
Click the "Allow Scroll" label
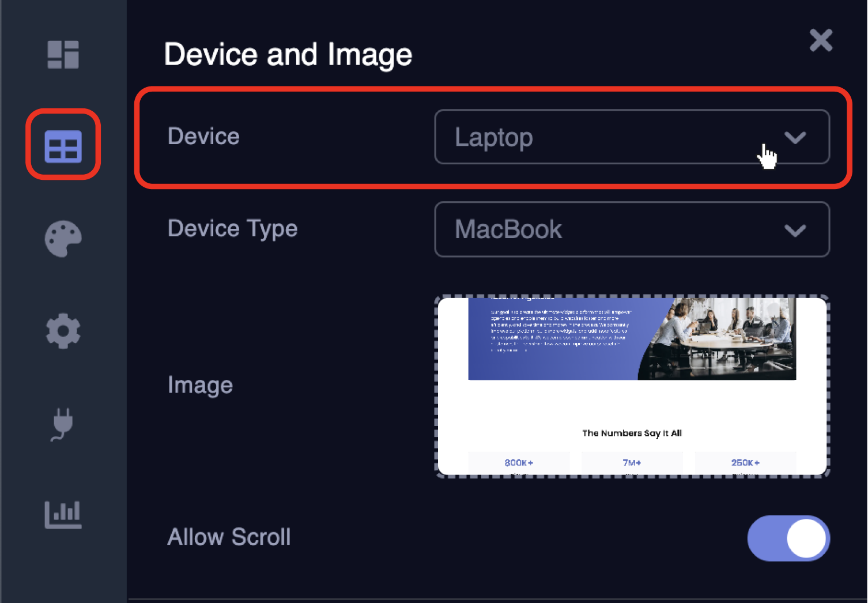click(229, 537)
